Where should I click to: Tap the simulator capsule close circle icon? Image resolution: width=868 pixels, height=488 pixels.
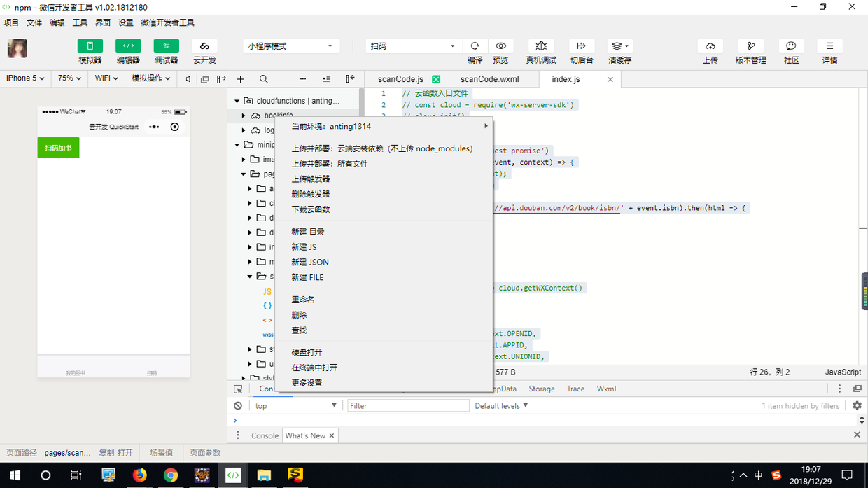(175, 127)
